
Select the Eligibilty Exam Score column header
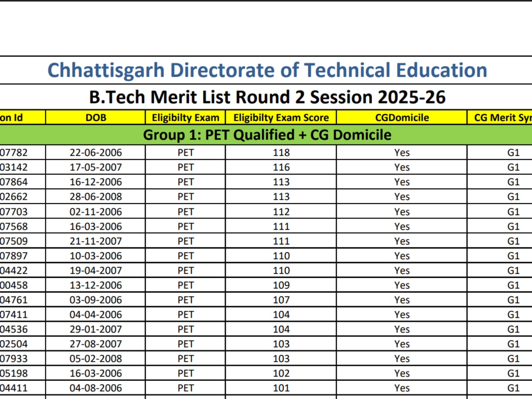[x=281, y=117]
